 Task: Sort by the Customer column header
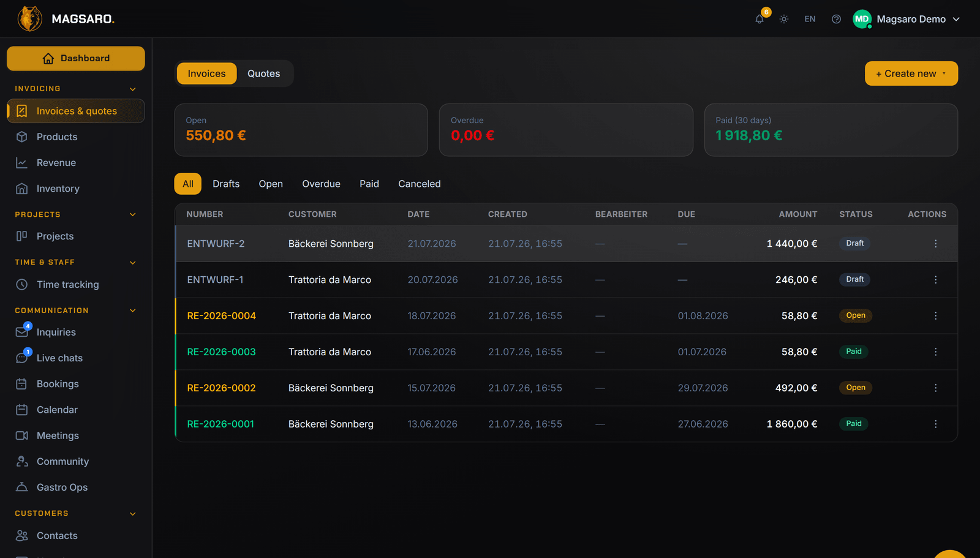[312, 214]
